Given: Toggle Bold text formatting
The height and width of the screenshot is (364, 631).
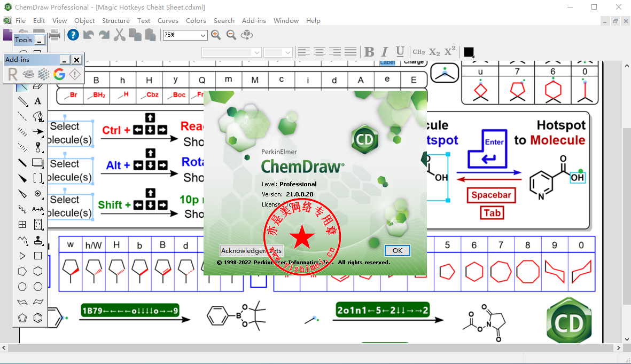Looking at the screenshot, I should [x=369, y=52].
